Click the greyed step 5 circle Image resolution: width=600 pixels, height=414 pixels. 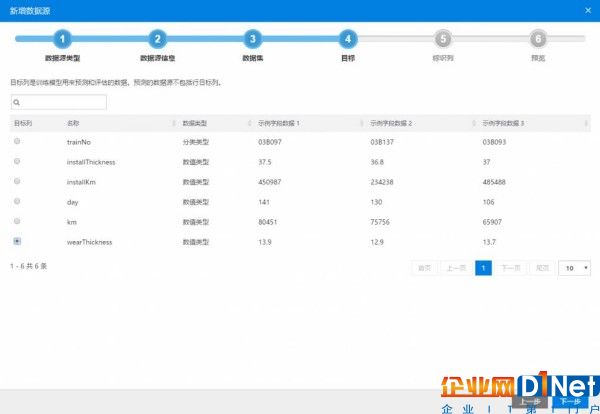tap(443, 39)
